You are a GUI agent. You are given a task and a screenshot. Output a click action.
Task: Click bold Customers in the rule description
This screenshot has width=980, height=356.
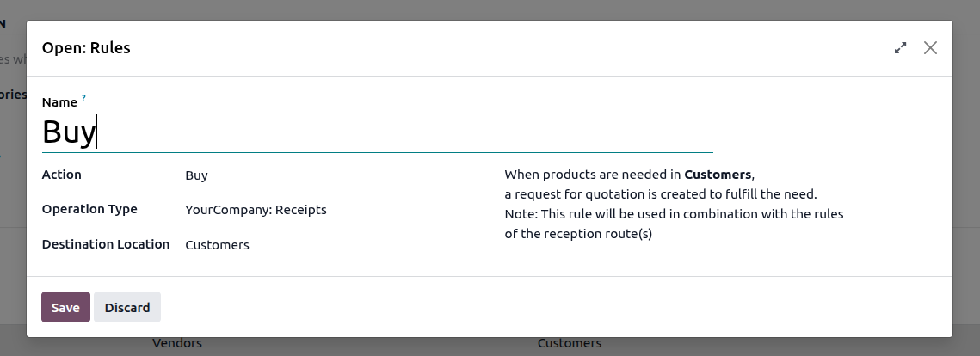[718, 175]
